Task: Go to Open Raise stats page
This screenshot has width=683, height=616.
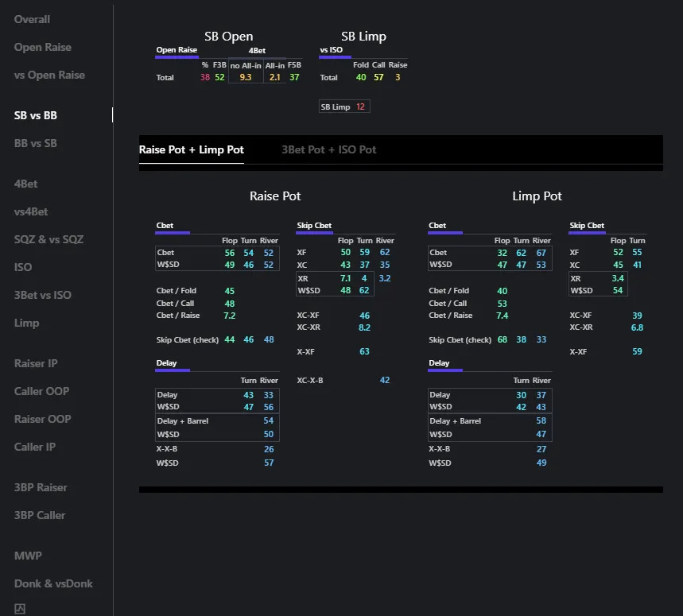Action: [x=43, y=47]
